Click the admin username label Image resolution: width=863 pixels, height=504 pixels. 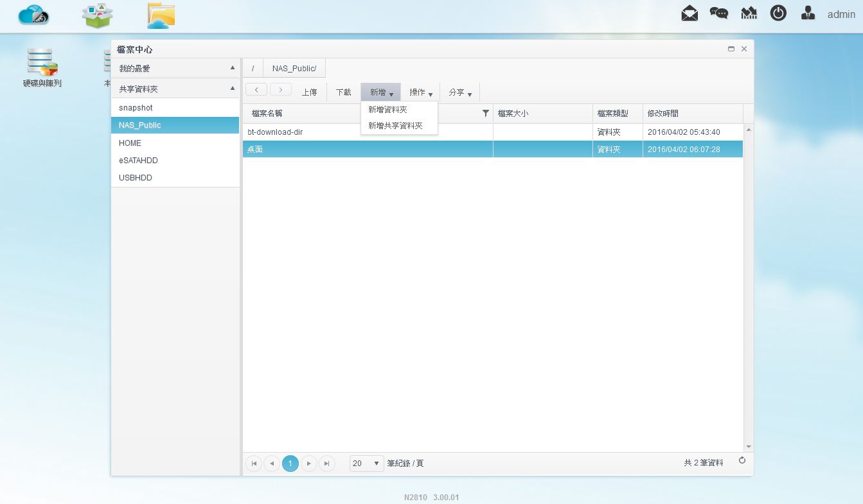[x=841, y=14]
